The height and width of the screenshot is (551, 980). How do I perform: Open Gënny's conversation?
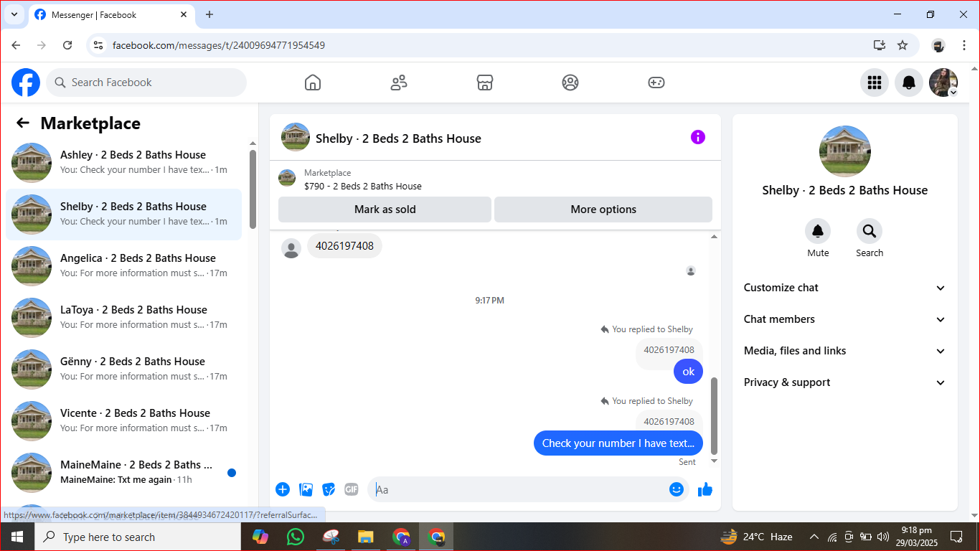(123, 369)
